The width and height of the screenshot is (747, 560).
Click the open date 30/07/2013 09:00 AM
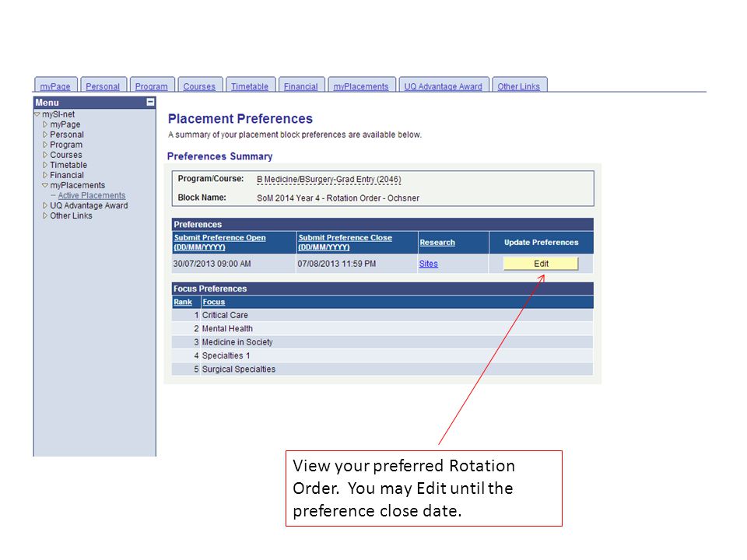pyautogui.click(x=212, y=264)
